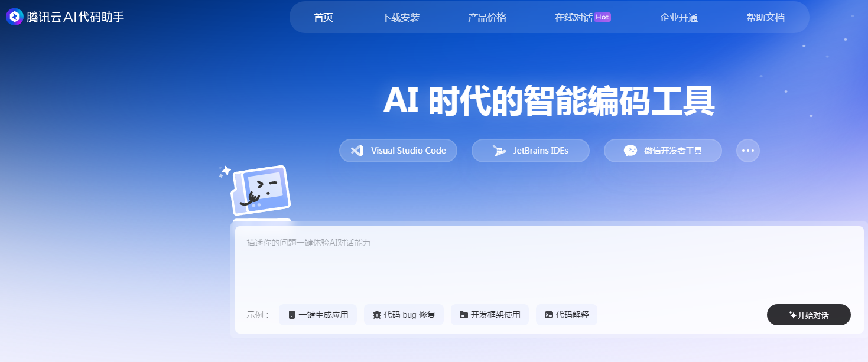
Task: Open the 首页 menu item
Action: [x=323, y=17]
